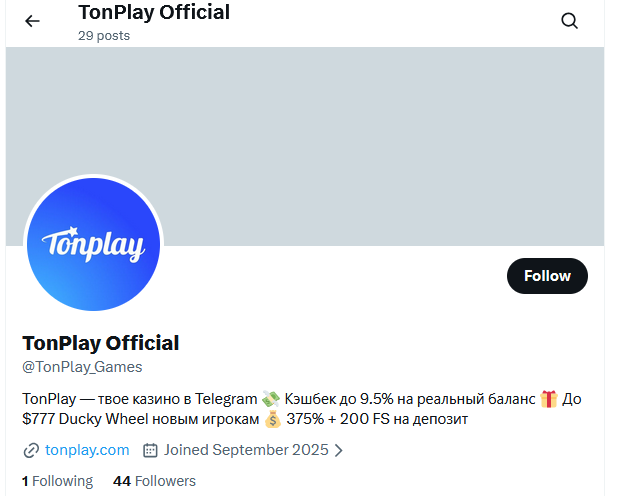Open the Tonplay profile avatar
Screen dimensions: 619x496
pos(93,244)
